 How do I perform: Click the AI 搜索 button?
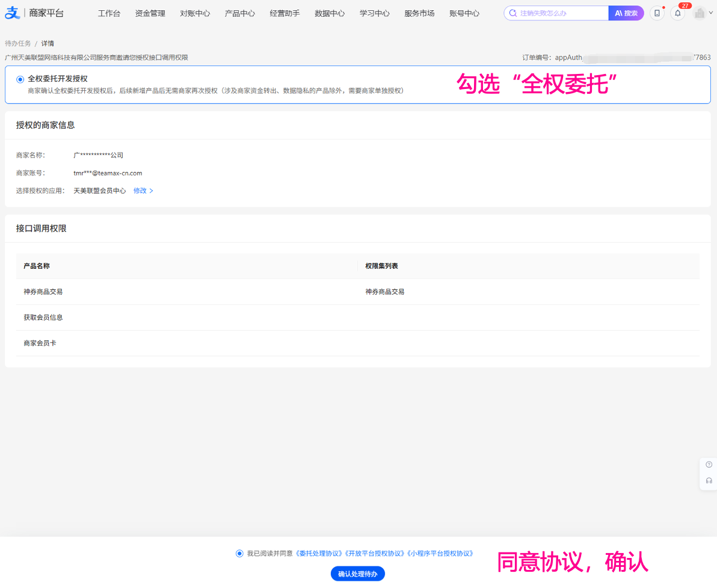(626, 13)
